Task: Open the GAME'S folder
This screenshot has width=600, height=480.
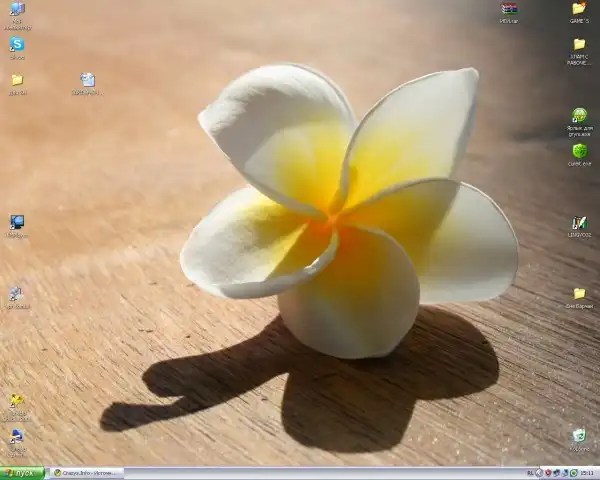Action: [x=579, y=9]
